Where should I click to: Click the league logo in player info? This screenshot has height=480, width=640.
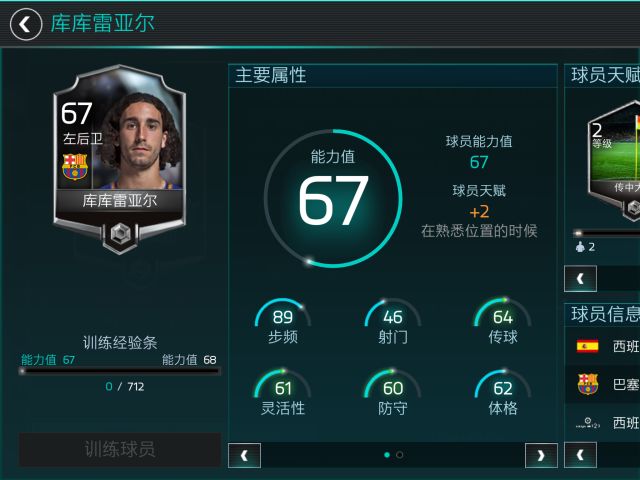[x=587, y=423]
